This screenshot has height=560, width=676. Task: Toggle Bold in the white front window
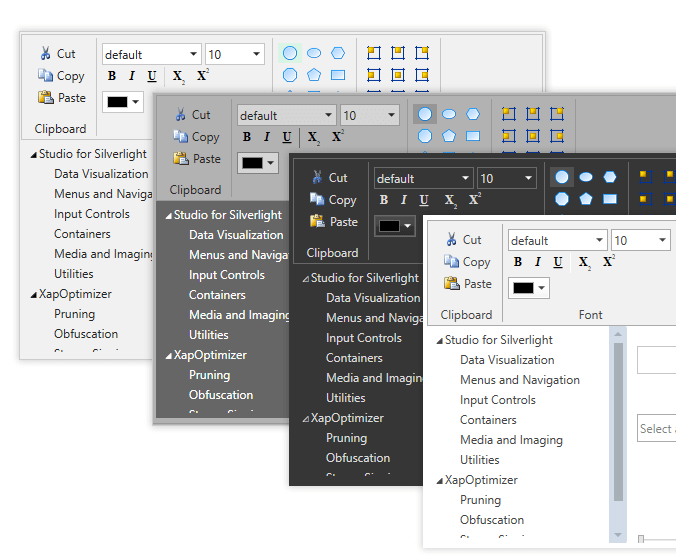pos(518,262)
